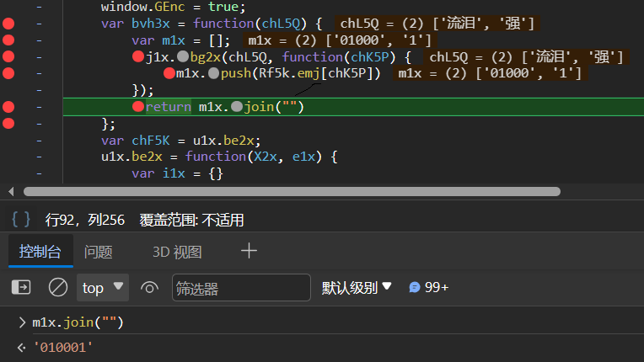This screenshot has width=644, height=362.
Task: Toggle gutter breakpoint on var m1x line
Action: coord(9,40)
